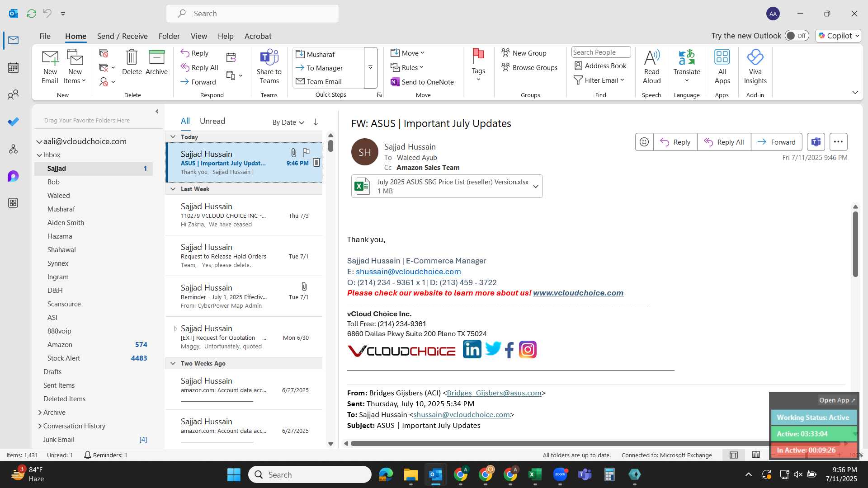Click the Share to Teams ribbon icon
The image size is (868, 488).
269,67
